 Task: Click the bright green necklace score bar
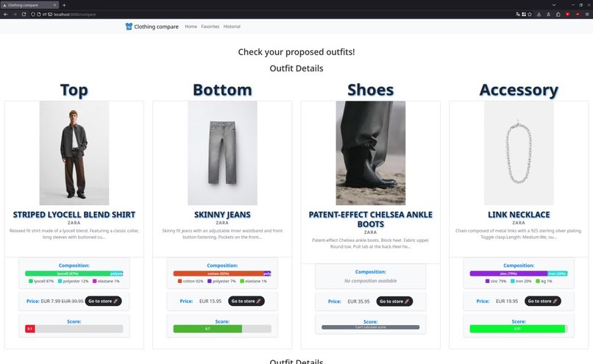pos(517,329)
